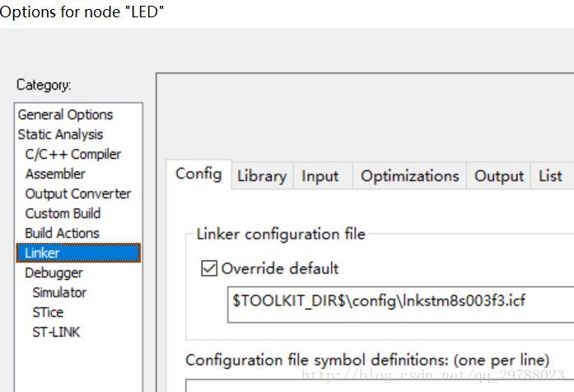Select General Options category
The width and height of the screenshot is (574, 392).
click(x=65, y=114)
